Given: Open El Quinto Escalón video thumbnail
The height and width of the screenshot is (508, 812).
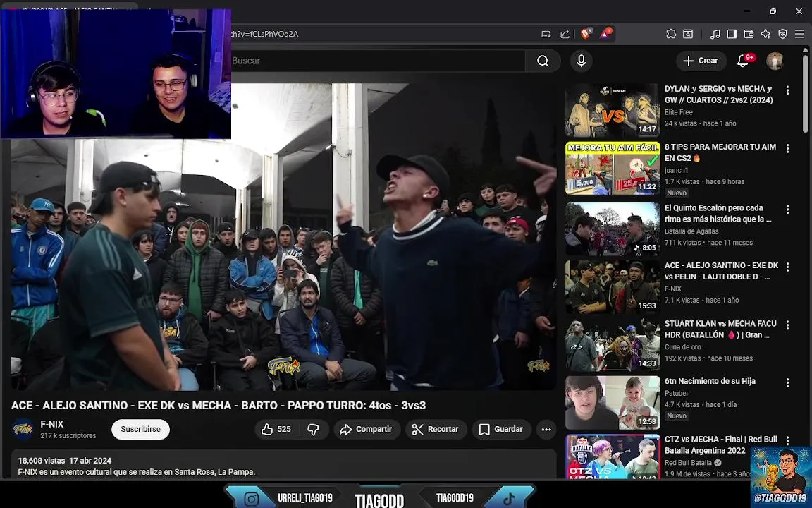Looking at the screenshot, I should pos(613,229).
